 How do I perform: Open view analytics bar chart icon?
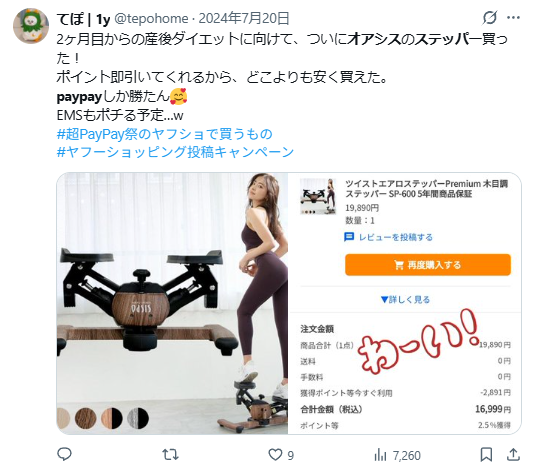click(x=380, y=455)
